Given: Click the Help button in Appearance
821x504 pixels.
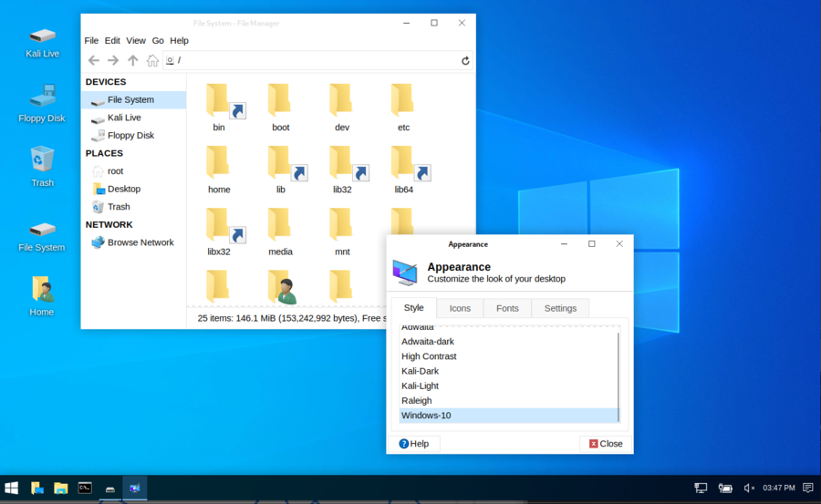Looking at the screenshot, I should click(413, 444).
